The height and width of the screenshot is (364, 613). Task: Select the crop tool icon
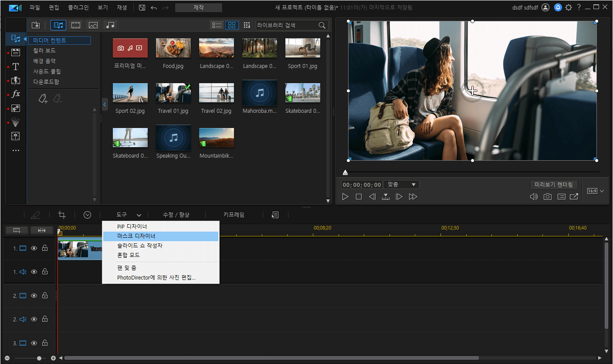(62, 215)
